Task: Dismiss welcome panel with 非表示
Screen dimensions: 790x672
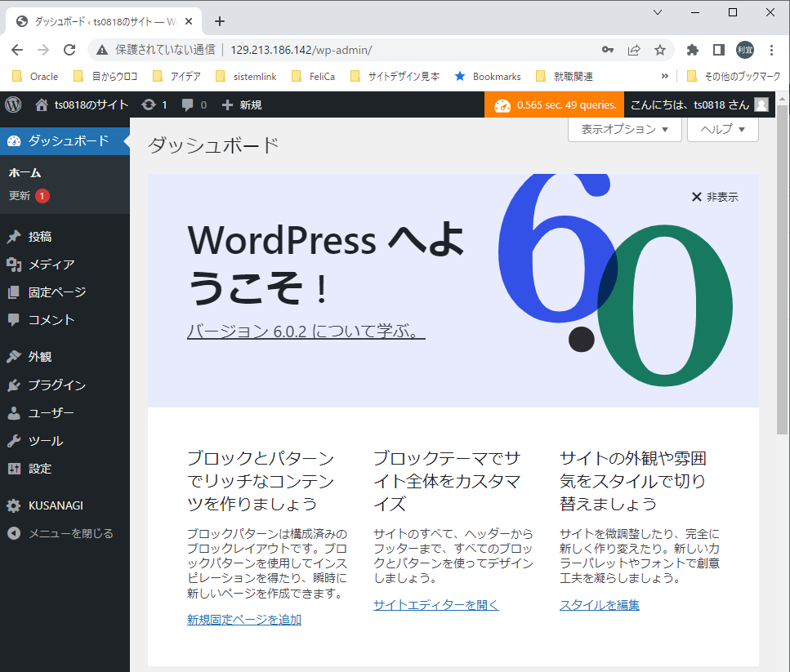Action: pyautogui.click(x=714, y=197)
